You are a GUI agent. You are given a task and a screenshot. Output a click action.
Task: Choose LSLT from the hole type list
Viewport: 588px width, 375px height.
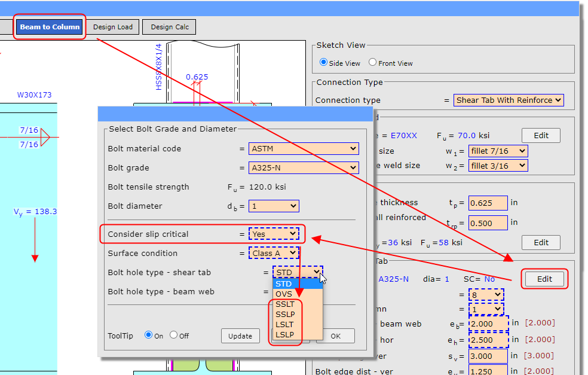285,324
